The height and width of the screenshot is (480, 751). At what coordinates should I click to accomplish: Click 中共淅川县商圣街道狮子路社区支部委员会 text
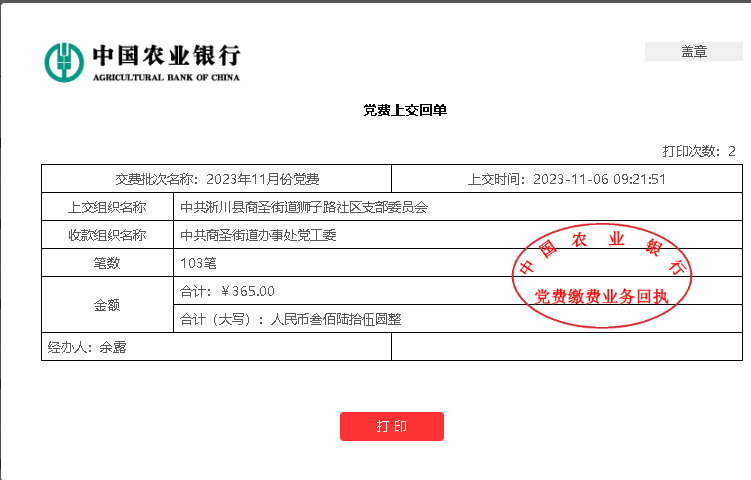304,207
